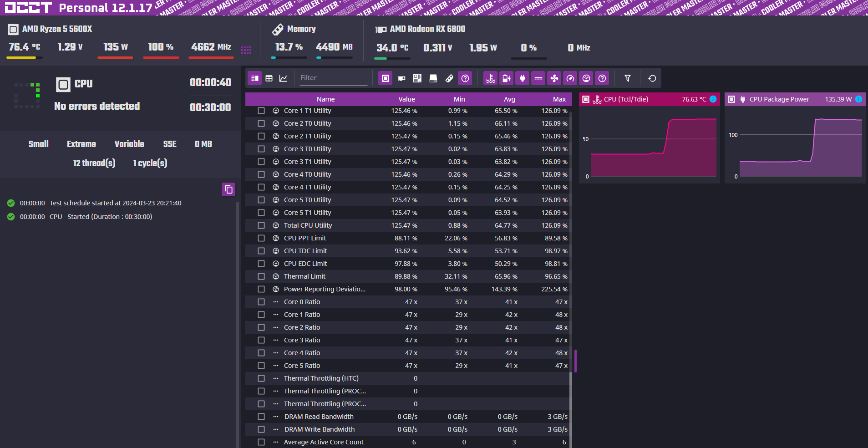Click the CPU chip icon in test panel
Screen dimensions: 868x448
(x=63, y=84)
